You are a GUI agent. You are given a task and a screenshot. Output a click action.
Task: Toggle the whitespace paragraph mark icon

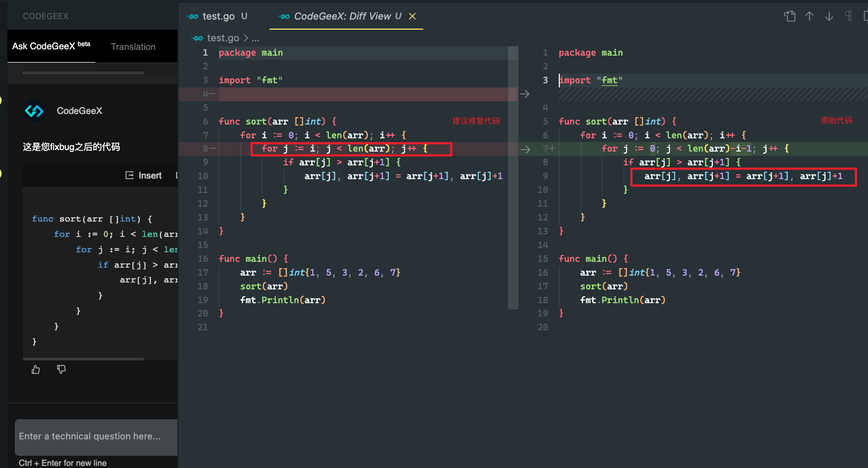coord(848,16)
